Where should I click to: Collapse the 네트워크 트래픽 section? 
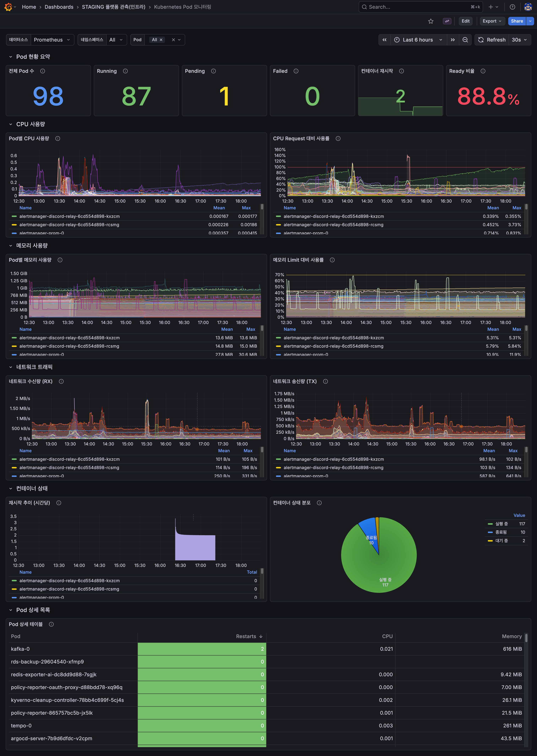[x=11, y=367]
